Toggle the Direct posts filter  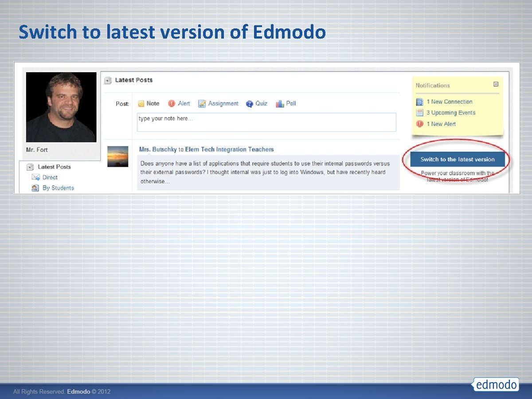[50, 177]
